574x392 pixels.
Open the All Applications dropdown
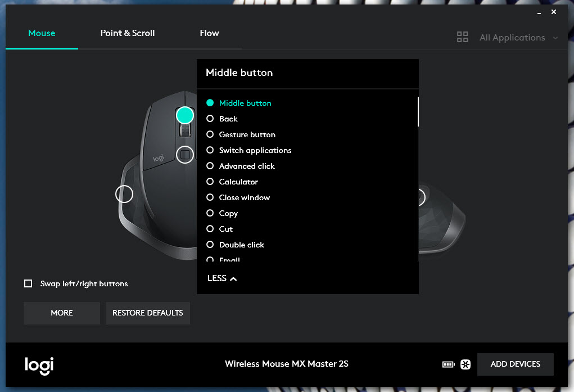click(x=518, y=37)
